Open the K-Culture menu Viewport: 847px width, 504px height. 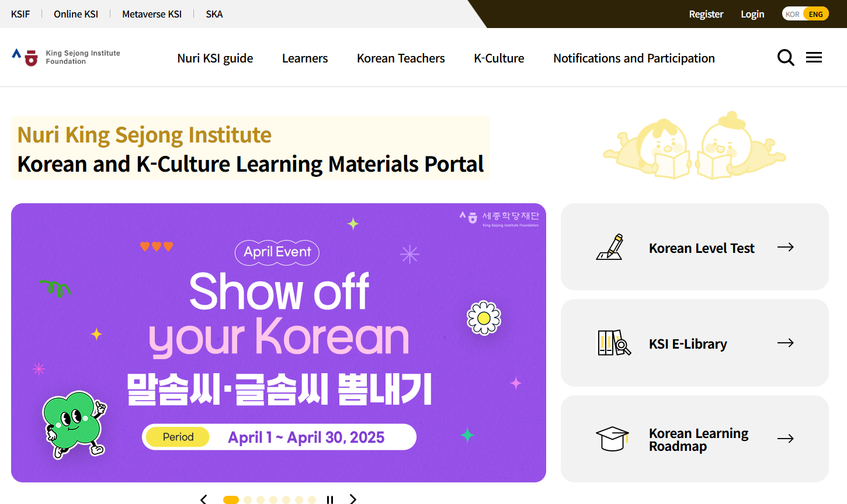tap(499, 58)
